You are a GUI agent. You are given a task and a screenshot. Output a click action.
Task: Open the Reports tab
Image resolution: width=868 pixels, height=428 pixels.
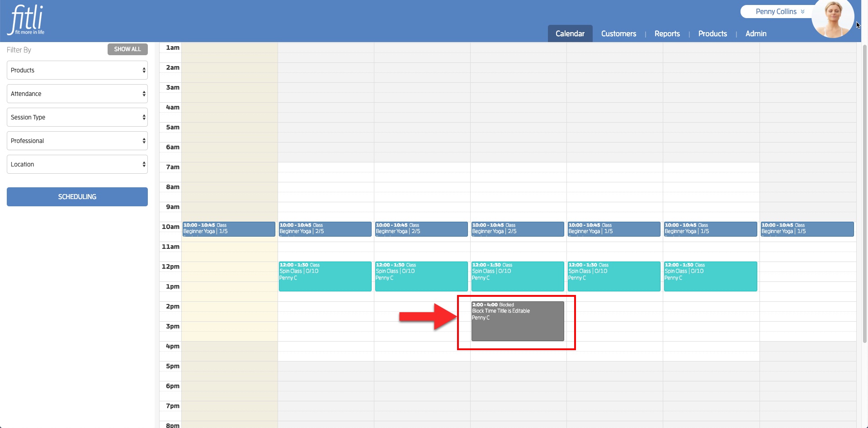[667, 33]
